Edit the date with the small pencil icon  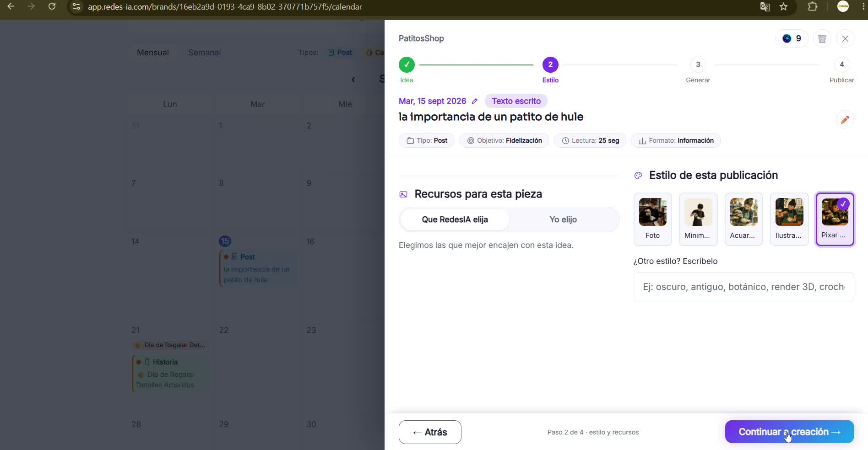[x=475, y=101]
